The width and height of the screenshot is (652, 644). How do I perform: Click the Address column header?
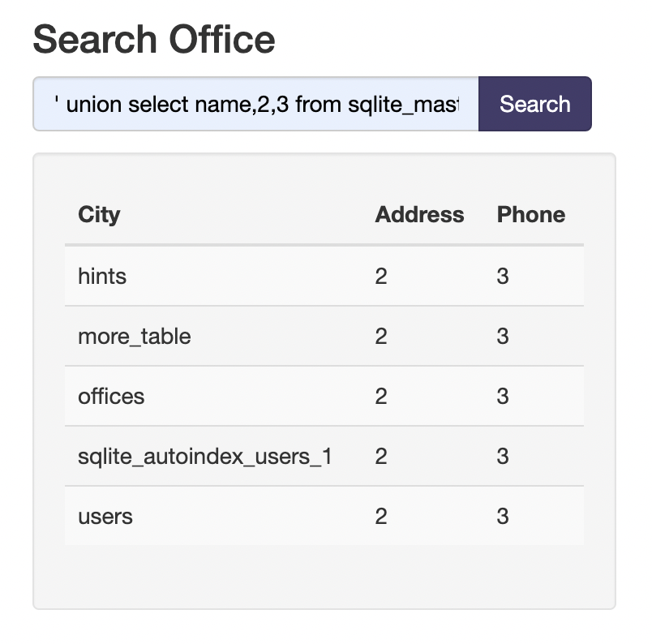coord(419,215)
